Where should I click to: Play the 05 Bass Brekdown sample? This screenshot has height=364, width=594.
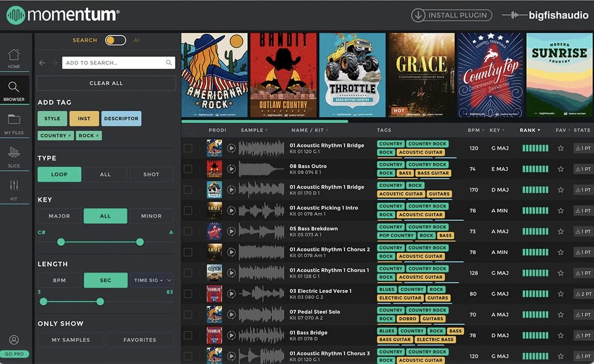click(x=231, y=232)
